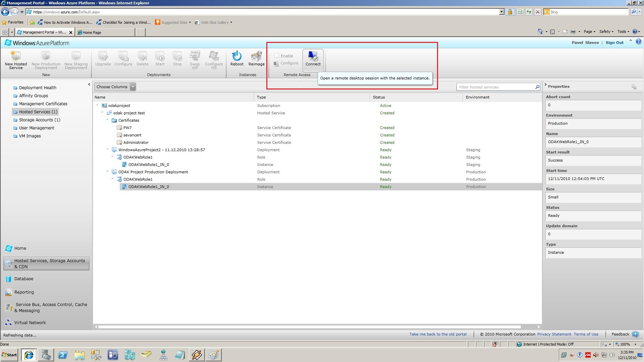Click the horizontal scrollbar of the services grid
The image size is (644, 362).
point(309,327)
